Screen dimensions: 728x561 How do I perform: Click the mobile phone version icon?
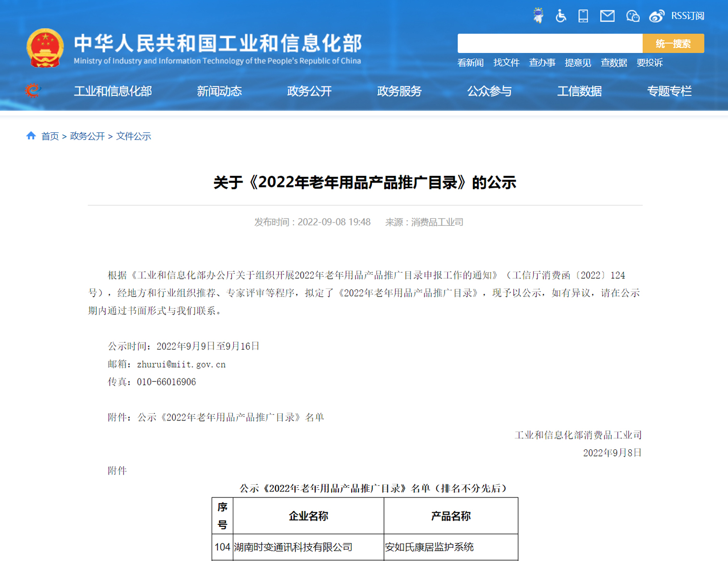(x=583, y=16)
